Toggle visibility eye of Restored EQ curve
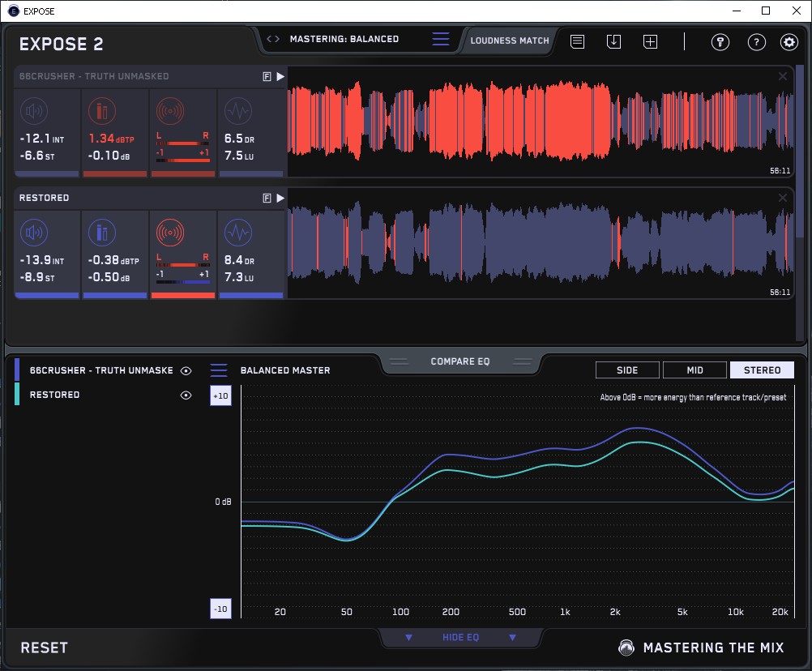The height and width of the screenshot is (671, 812). (x=186, y=395)
